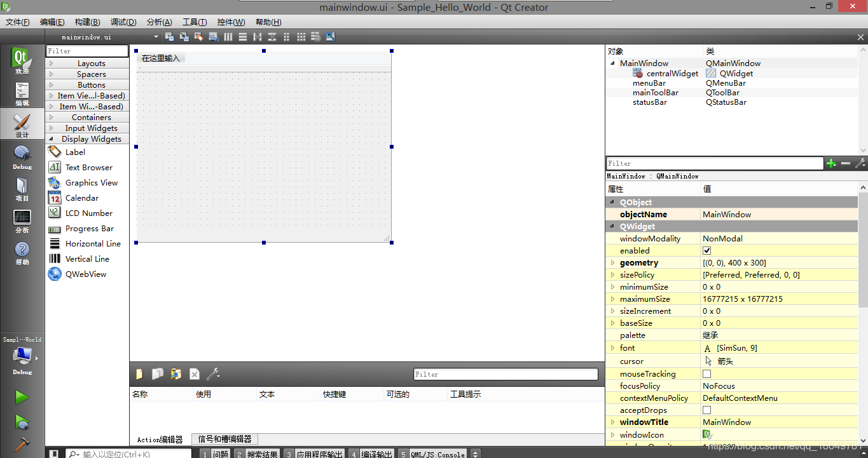
Task: Collapse the MainWindow object tree node
Action: (x=613, y=64)
